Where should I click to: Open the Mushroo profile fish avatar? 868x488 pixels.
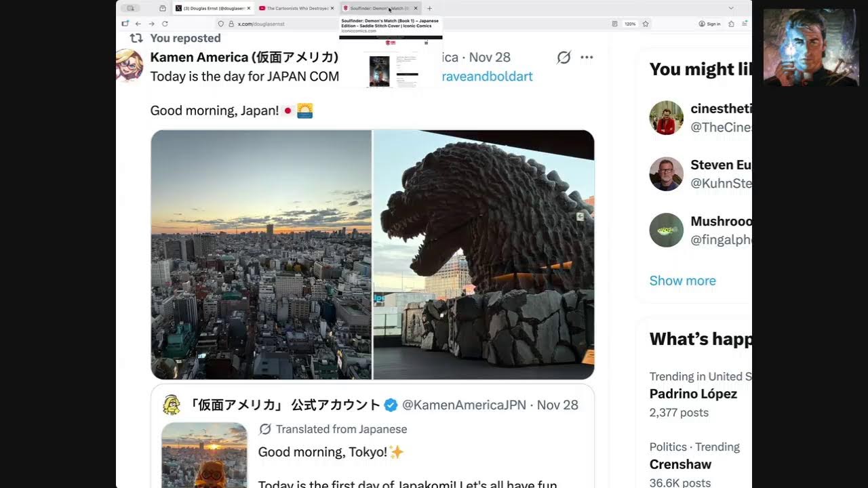pyautogui.click(x=666, y=230)
